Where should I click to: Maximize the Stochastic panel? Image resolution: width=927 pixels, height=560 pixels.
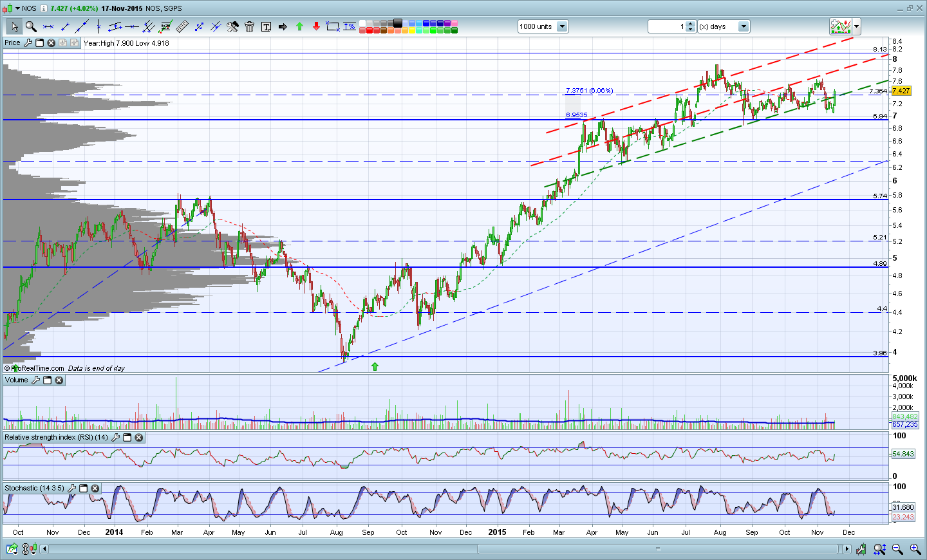coord(83,489)
